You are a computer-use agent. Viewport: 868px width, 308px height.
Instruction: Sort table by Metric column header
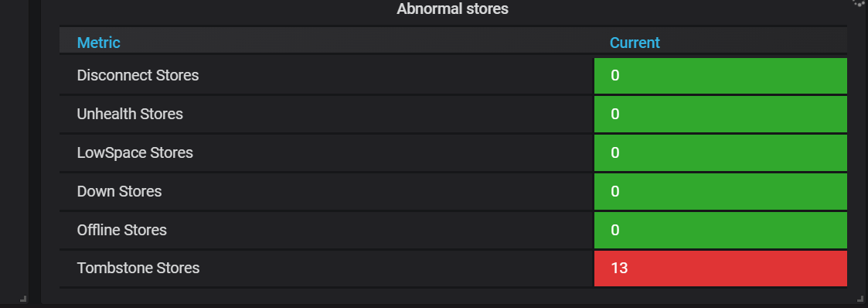98,43
